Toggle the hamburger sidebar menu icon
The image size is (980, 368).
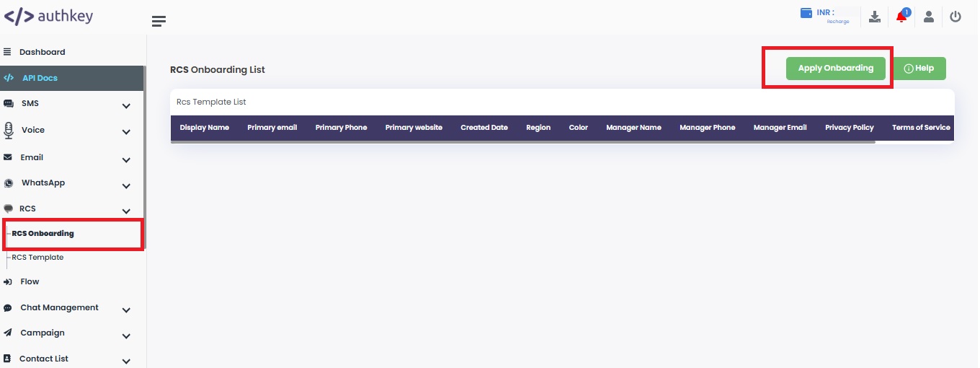pos(159,22)
